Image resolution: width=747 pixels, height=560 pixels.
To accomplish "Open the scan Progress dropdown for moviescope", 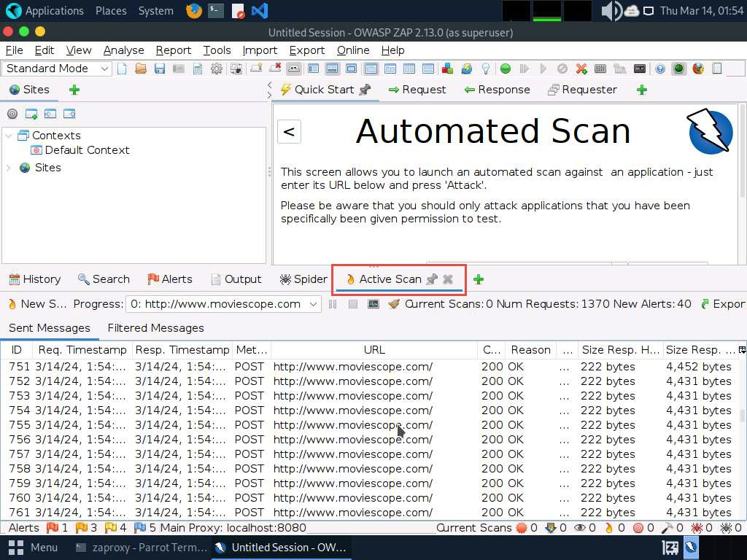I will point(223,304).
